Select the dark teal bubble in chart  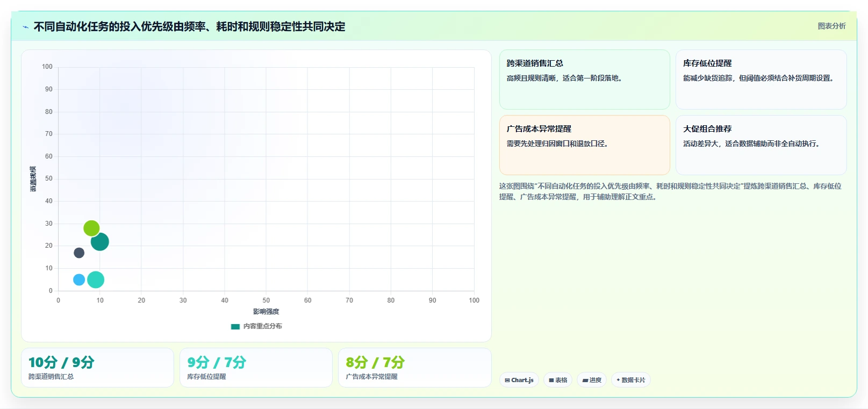point(100,242)
